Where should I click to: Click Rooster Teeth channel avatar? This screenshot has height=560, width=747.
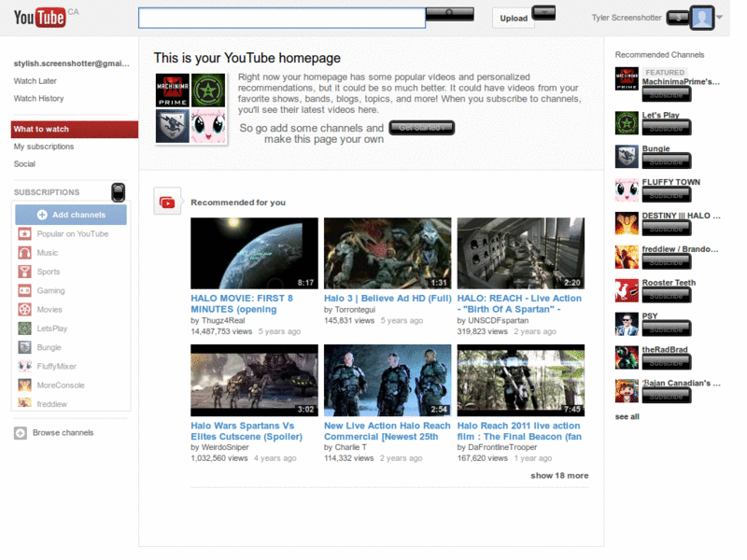[x=627, y=290]
